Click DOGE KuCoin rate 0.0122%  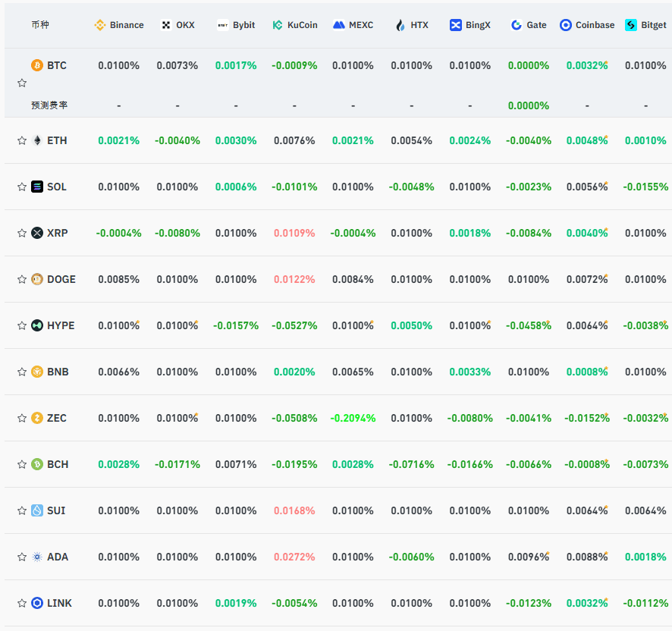(294, 280)
